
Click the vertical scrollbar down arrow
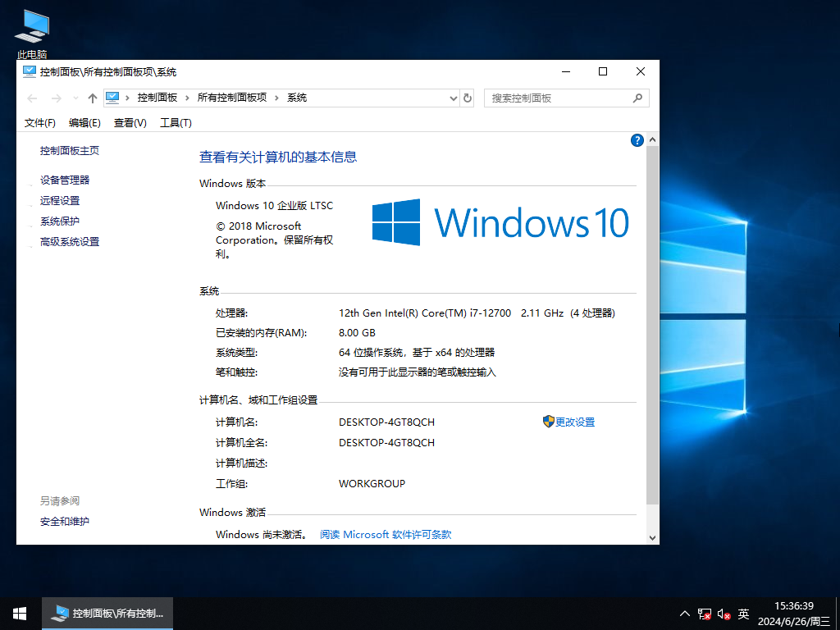coord(653,537)
